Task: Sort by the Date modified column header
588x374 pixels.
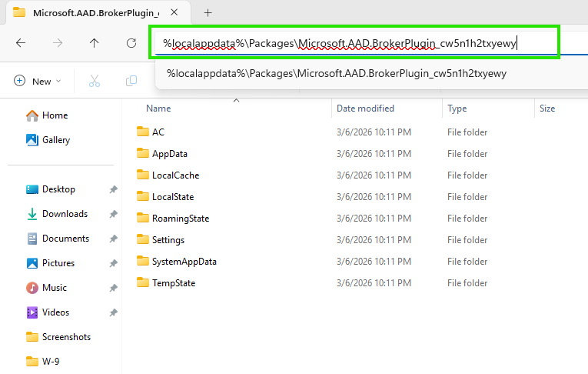Action: tap(365, 109)
